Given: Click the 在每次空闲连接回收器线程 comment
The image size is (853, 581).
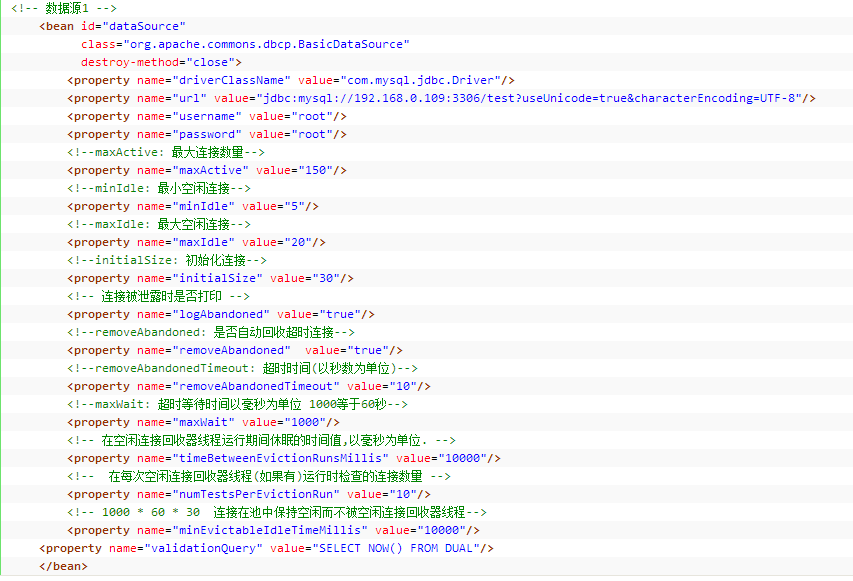Looking at the screenshot, I should 259,475.
